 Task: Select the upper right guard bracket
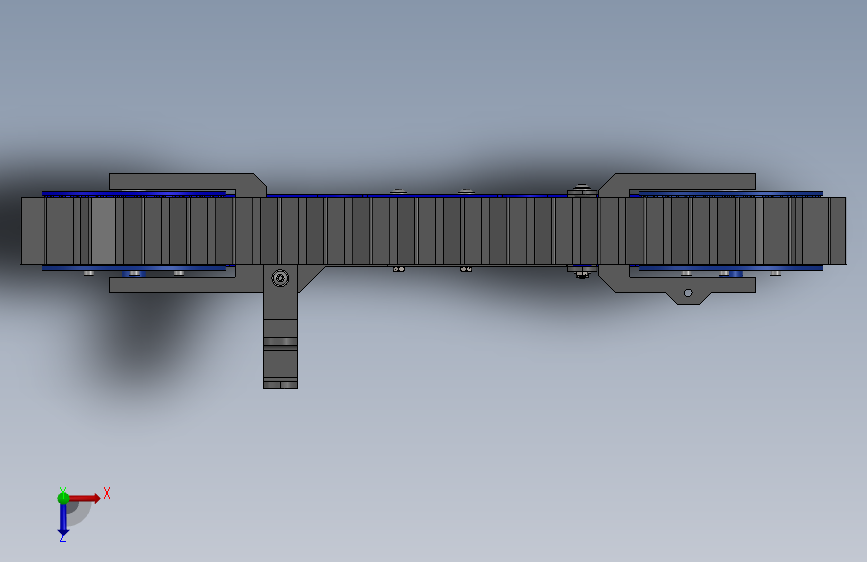[x=677, y=183]
